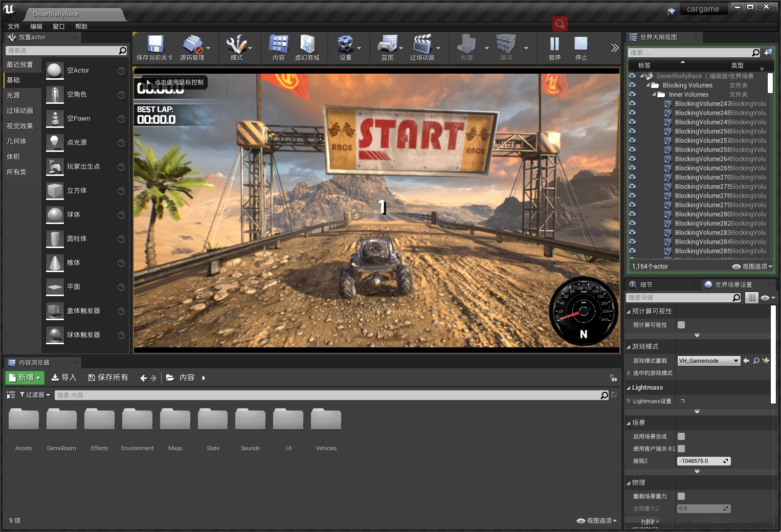Open the Unreal Marketplace icon
Viewport: 781px width, 532px height.
(x=307, y=45)
